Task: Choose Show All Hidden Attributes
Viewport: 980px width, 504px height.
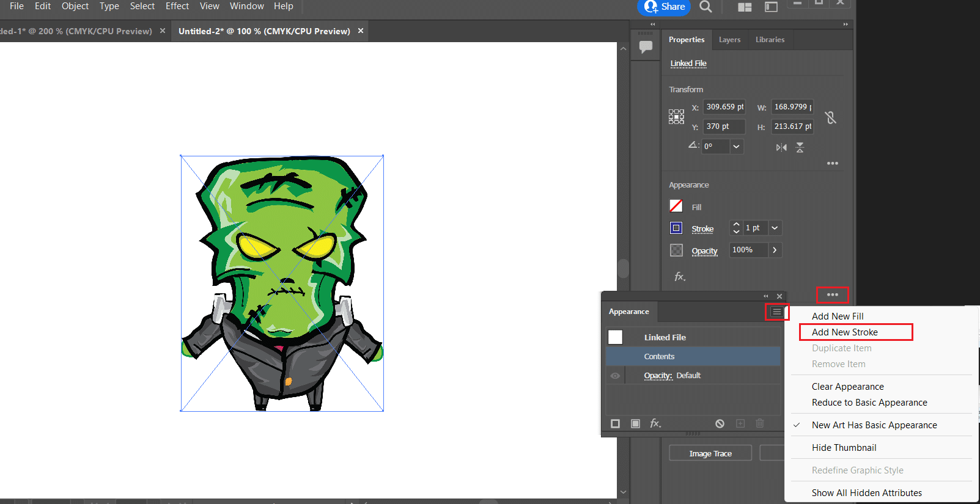Action: [x=867, y=493]
